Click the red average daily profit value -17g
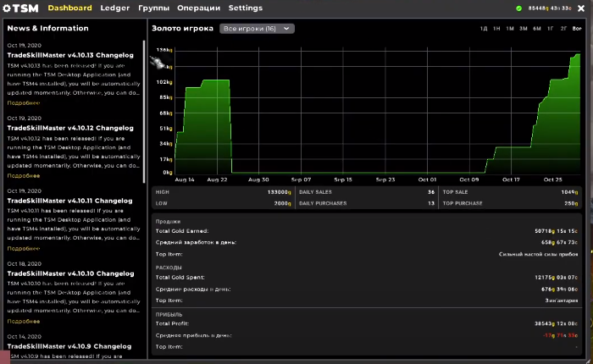Viewport: 593px width, 364px height. [x=561, y=335]
